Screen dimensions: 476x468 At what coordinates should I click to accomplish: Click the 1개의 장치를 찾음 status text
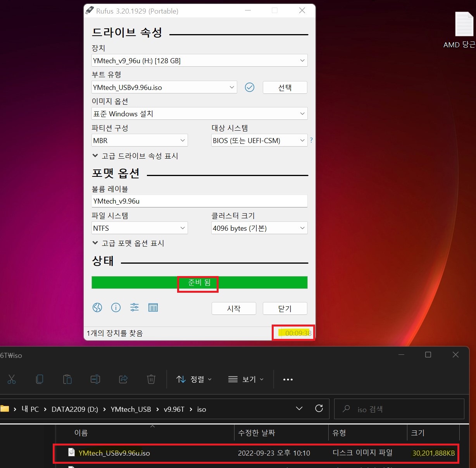[115, 333]
